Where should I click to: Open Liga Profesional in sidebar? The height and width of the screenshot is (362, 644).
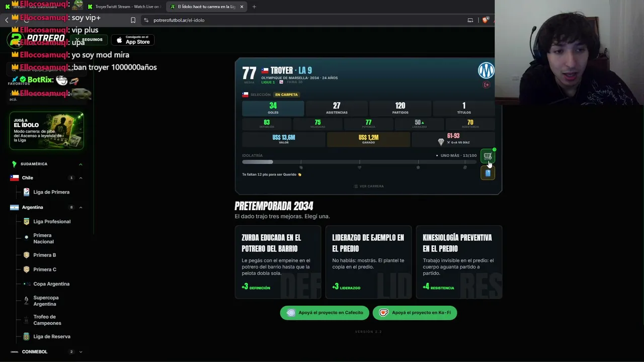(52, 221)
